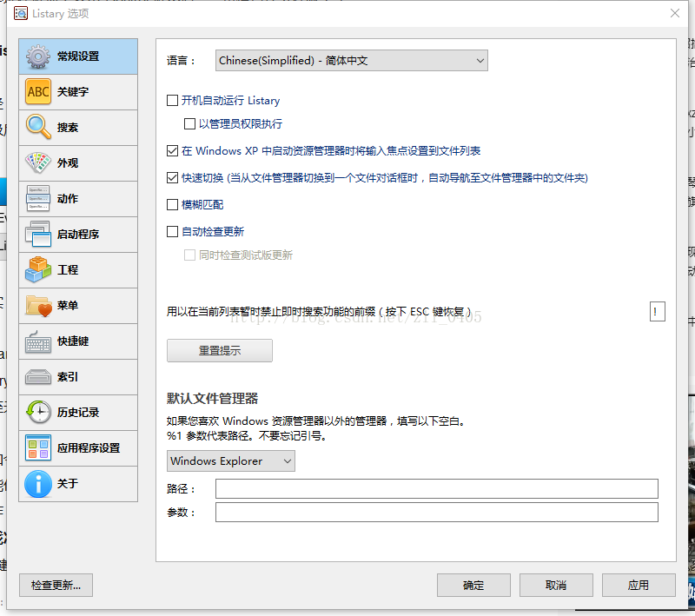Viewport: 695px width, 616px height.
Task: Click the keyboard icon for 快捷键
Action: point(38,341)
